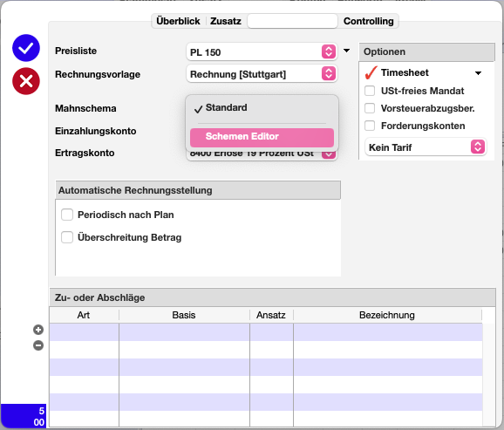
Task: Click the Automatische Rechnungsstellung header
Action: pyautogui.click(x=198, y=190)
